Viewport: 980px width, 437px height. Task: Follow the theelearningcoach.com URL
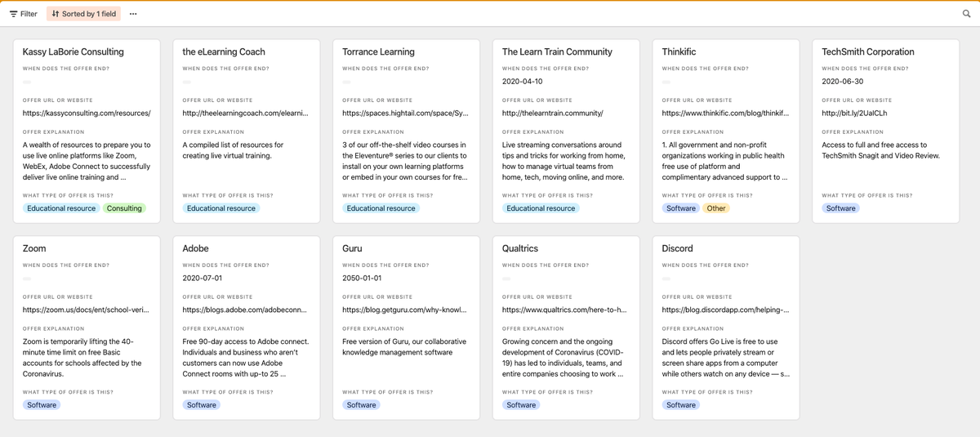tap(245, 114)
